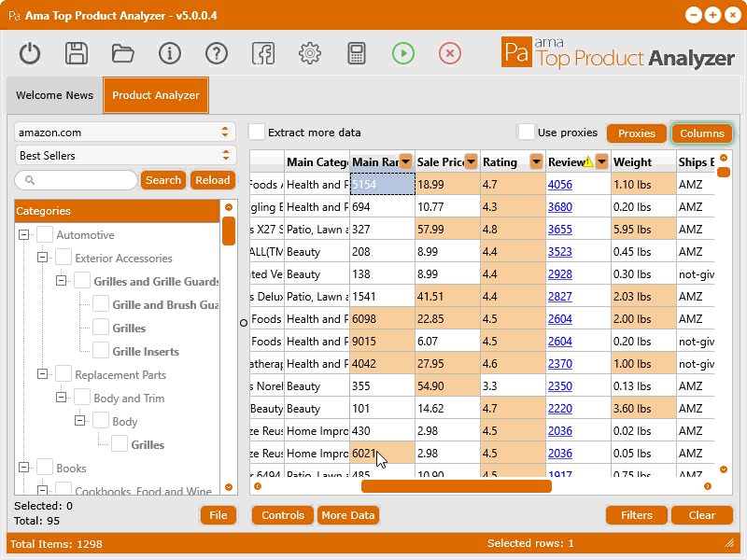The width and height of the screenshot is (747, 560).
Task: Click the power icon in the toolbar
Action: pyautogui.click(x=30, y=53)
